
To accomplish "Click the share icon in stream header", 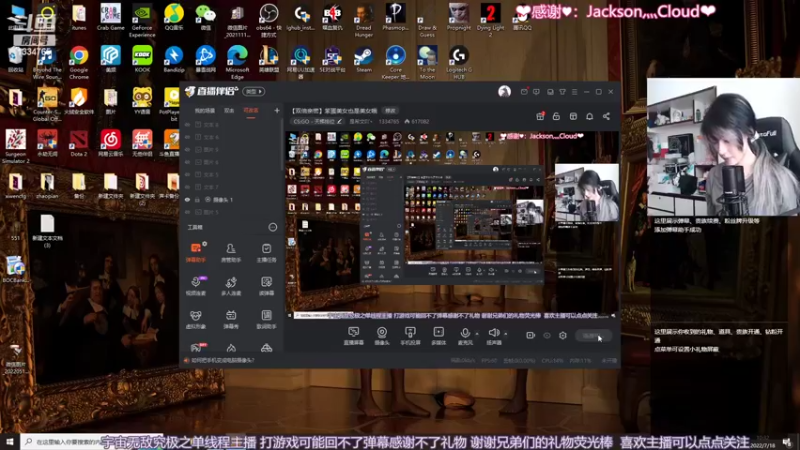I will click(606, 116).
